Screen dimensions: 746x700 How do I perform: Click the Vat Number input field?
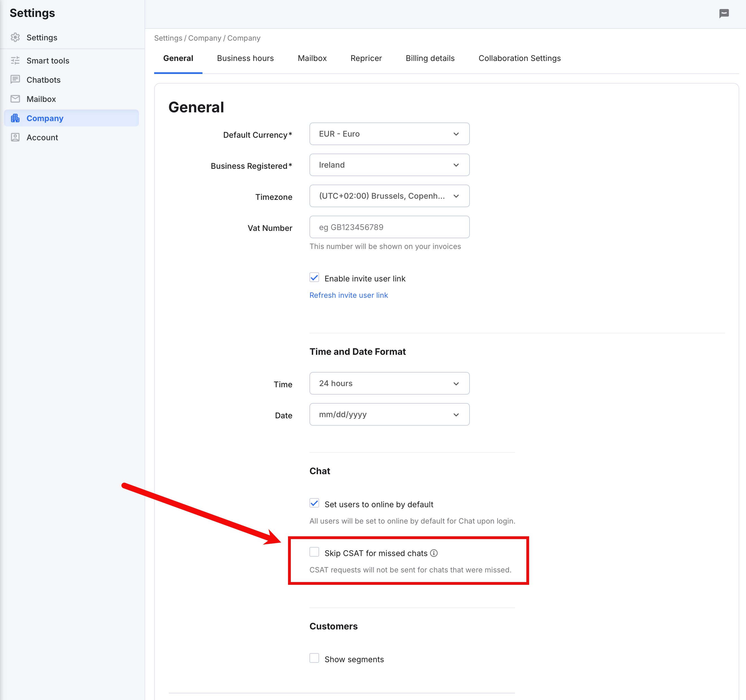pyautogui.click(x=389, y=227)
